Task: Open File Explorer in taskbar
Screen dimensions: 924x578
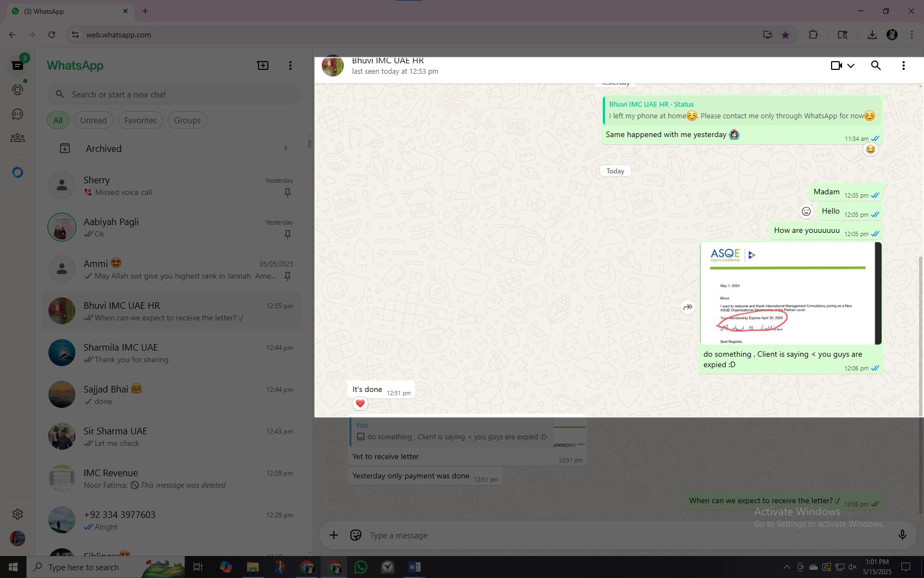Action: [x=252, y=567]
